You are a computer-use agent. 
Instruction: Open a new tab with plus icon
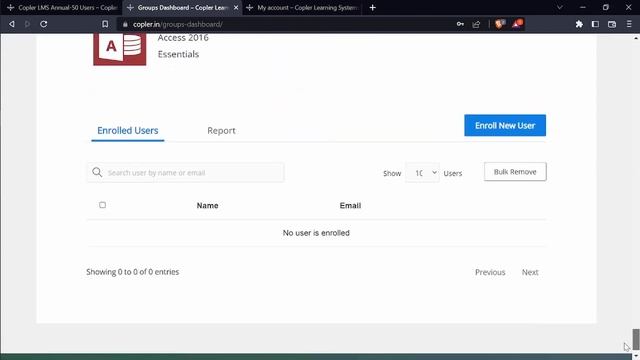[372, 7]
